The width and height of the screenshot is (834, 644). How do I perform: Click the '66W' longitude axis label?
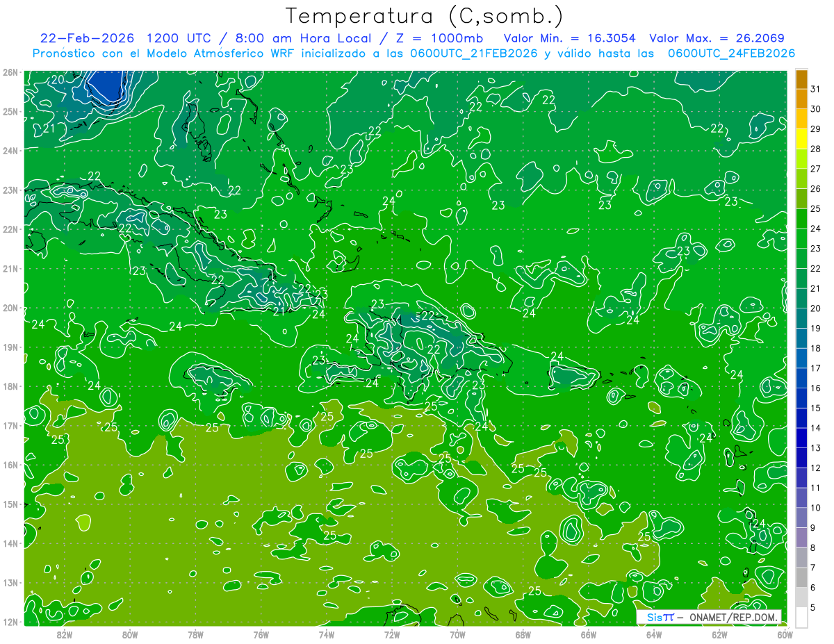tap(589, 634)
